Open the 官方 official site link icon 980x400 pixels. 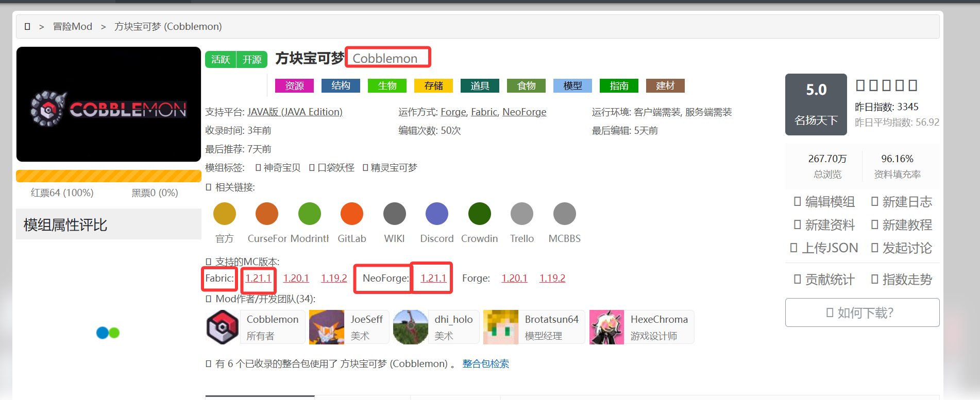[225, 214]
